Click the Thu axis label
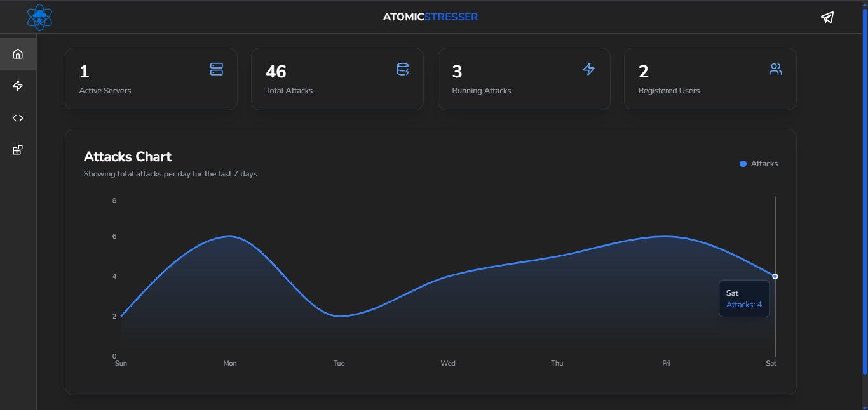868x410 pixels. coord(557,364)
